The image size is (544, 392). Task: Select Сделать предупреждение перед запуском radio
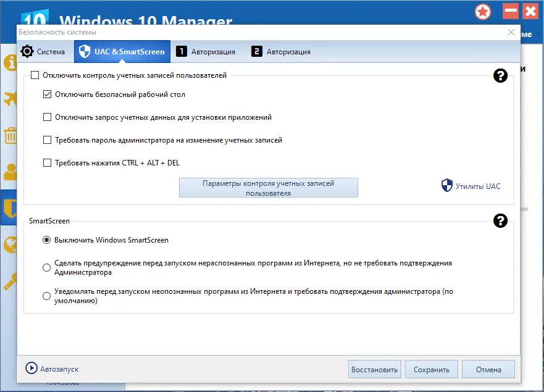pos(46,267)
